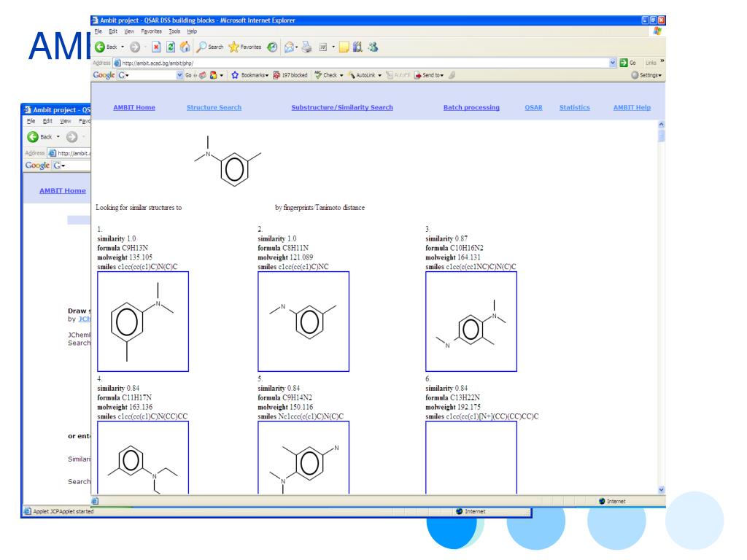The width and height of the screenshot is (747, 560).
Task: Open the Substructure/Similarity Search link
Action: [342, 108]
